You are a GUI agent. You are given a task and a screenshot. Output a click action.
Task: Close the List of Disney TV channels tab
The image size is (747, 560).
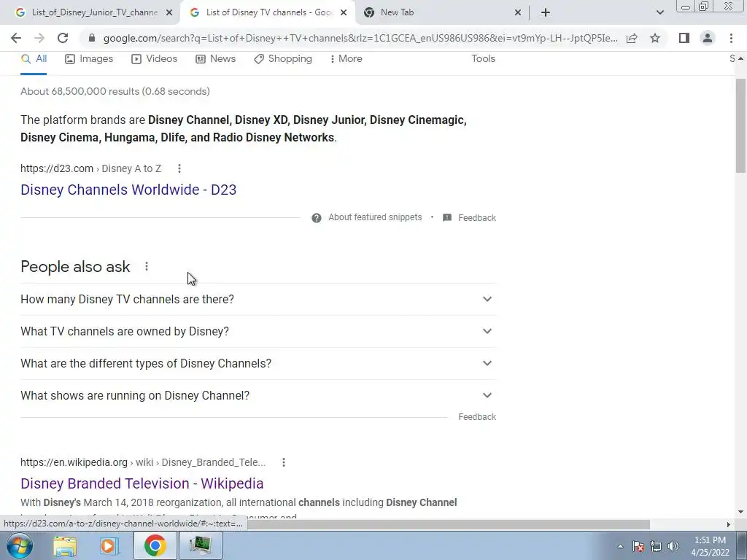[344, 12]
